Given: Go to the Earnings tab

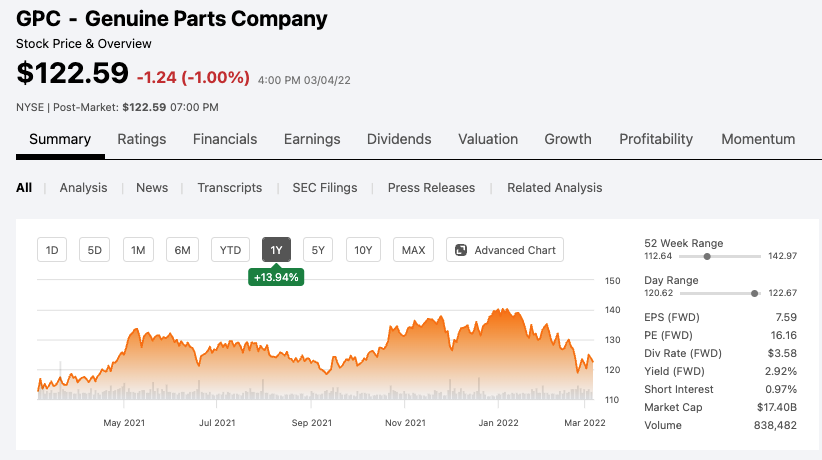Looking at the screenshot, I should [x=312, y=139].
